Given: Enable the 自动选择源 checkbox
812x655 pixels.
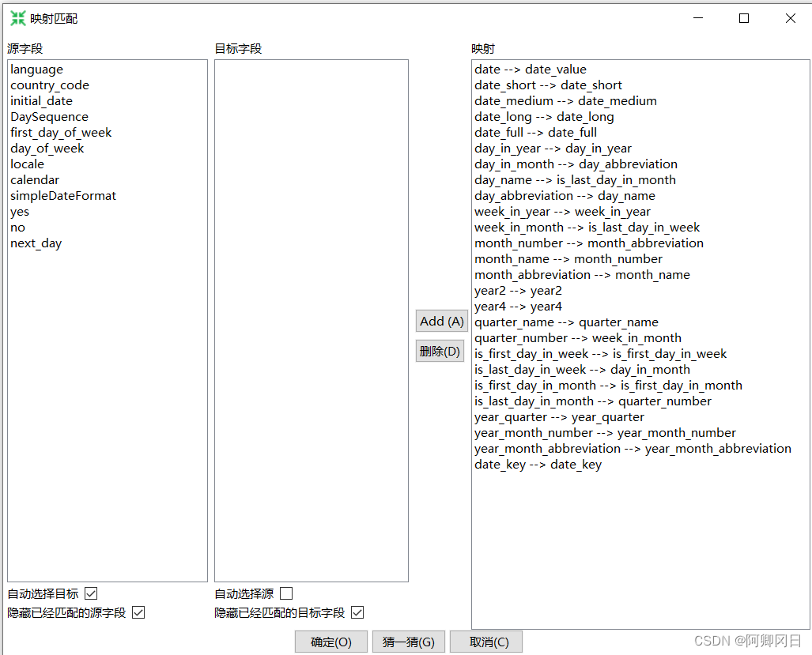Looking at the screenshot, I should (x=286, y=593).
